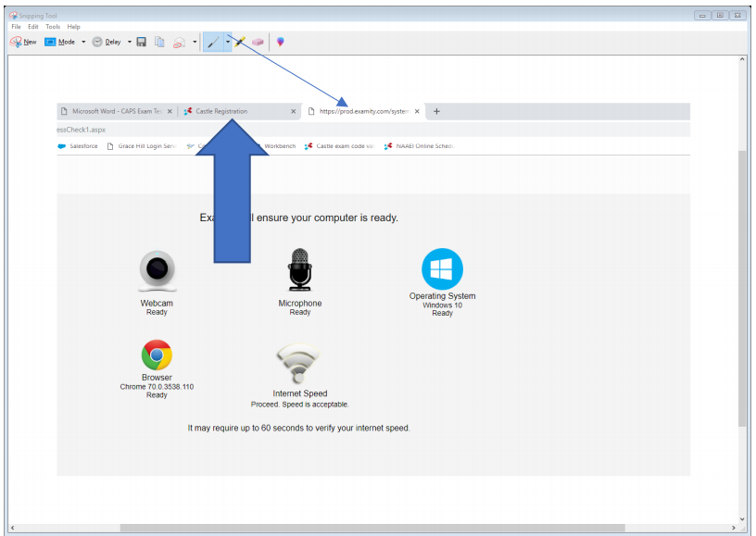Expand the Send Snip options arrow

[195, 42]
